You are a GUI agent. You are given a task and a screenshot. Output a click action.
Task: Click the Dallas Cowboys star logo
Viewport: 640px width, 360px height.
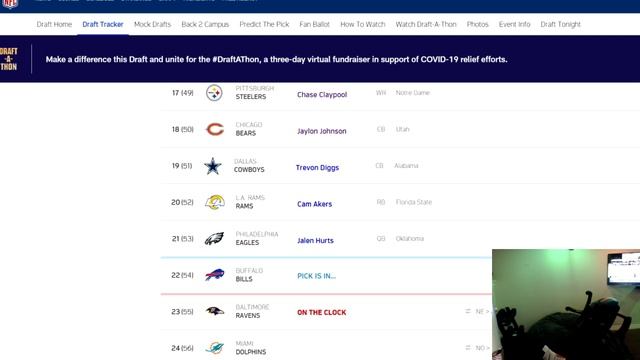[213, 166]
